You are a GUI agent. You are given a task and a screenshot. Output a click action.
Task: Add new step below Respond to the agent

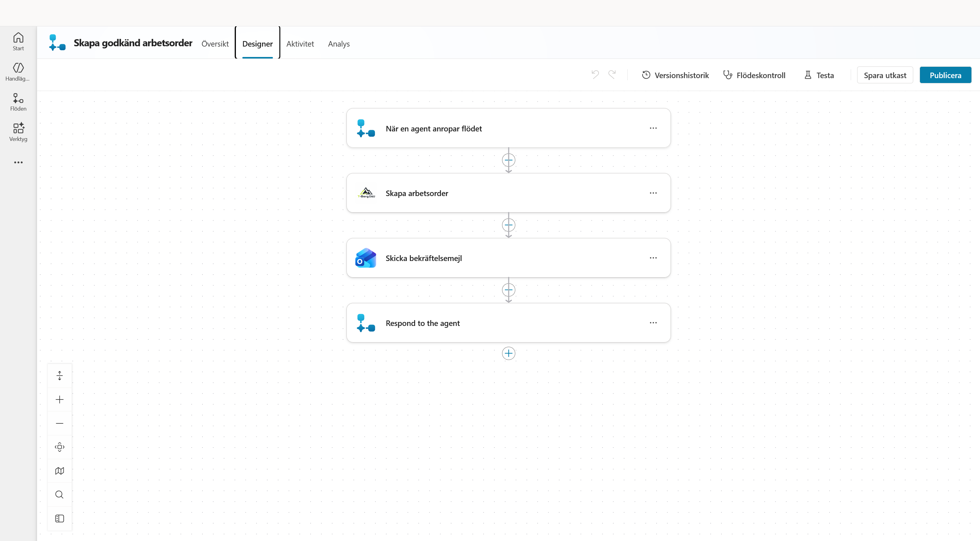[x=509, y=354]
